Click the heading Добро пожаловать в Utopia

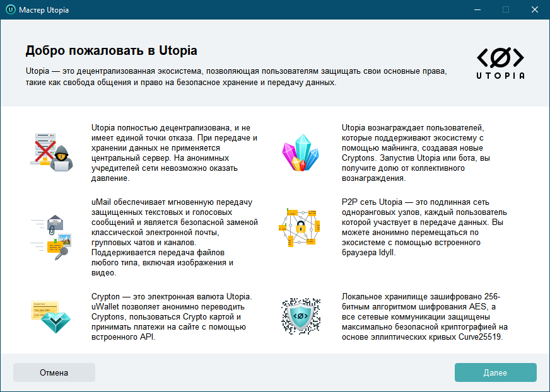[x=111, y=50]
